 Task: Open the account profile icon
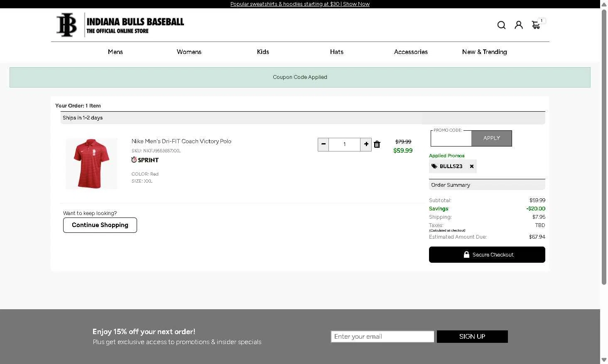click(519, 25)
